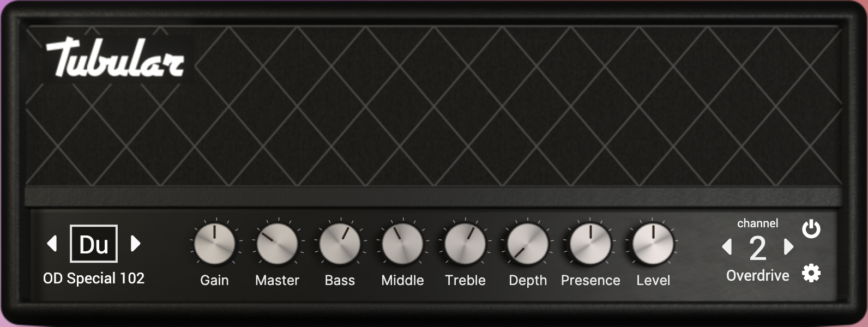Click the Level knob
The width and height of the screenshot is (868, 327).
pyautogui.click(x=653, y=244)
